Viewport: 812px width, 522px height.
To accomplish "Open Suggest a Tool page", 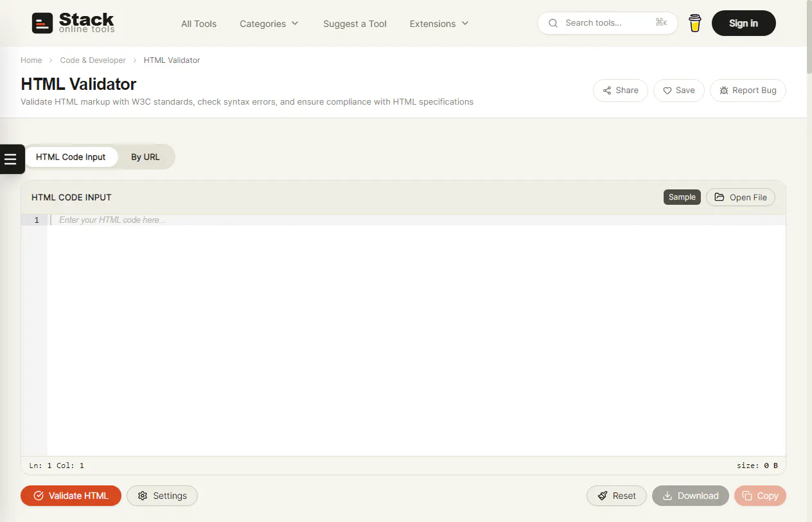I will 355,24.
